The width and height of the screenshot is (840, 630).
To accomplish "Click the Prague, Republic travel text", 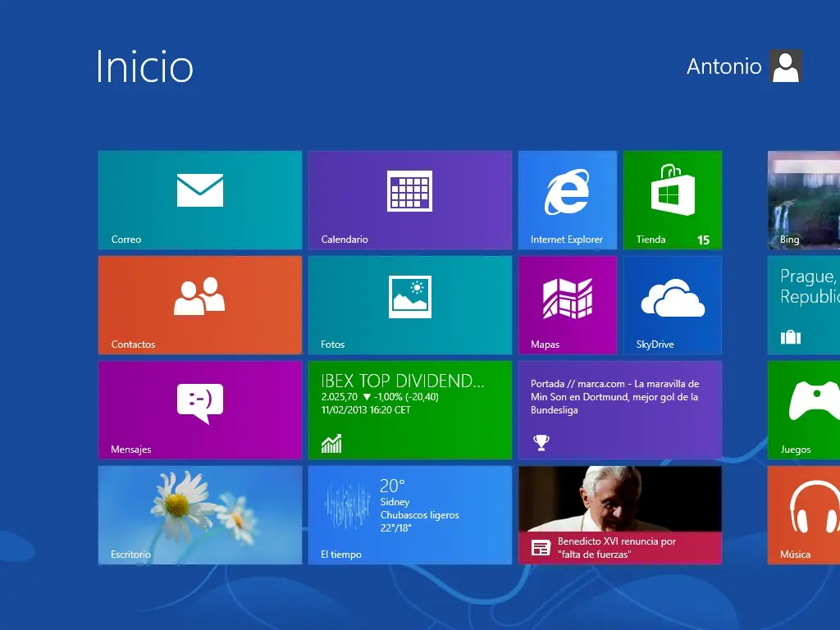I will click(810, 286).
